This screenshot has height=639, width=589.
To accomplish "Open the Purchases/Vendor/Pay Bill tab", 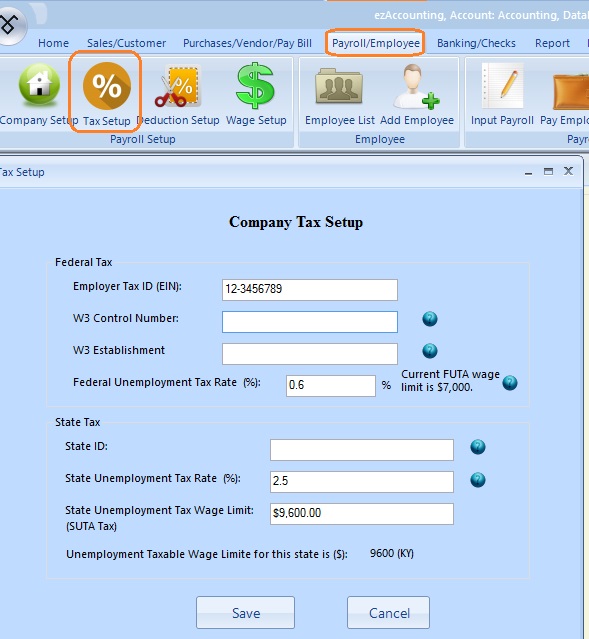I will (x=247, y=43).
